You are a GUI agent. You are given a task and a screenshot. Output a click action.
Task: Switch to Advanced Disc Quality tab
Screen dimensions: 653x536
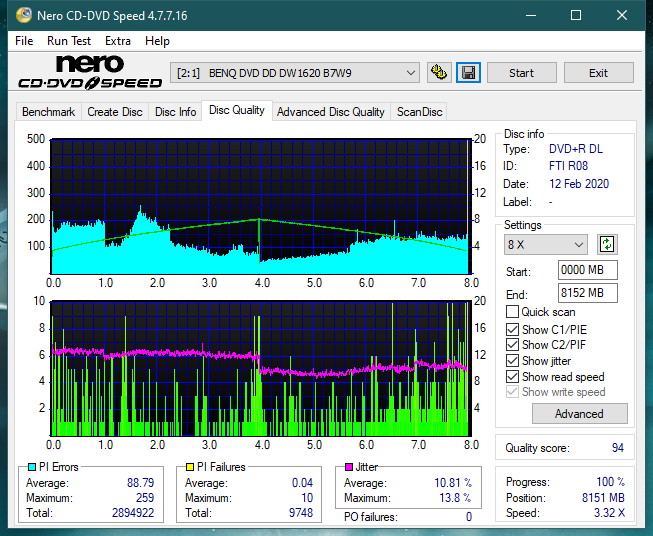(x=331, y=112)
